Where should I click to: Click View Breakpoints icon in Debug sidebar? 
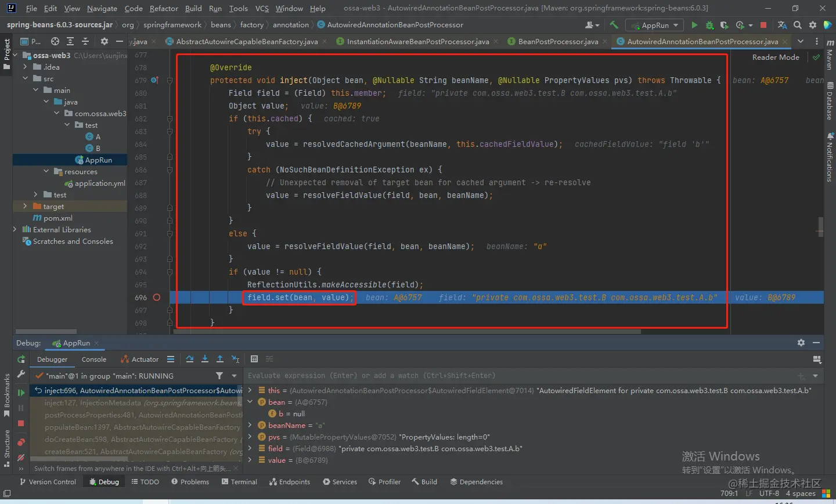21,442
